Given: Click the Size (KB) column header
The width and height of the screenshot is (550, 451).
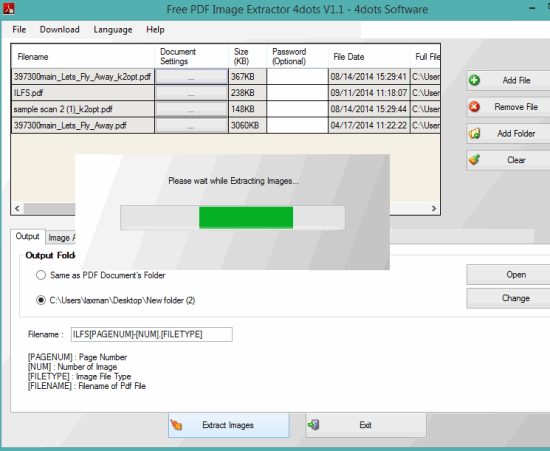Looking at the screenshot, I should pos(248,56).
